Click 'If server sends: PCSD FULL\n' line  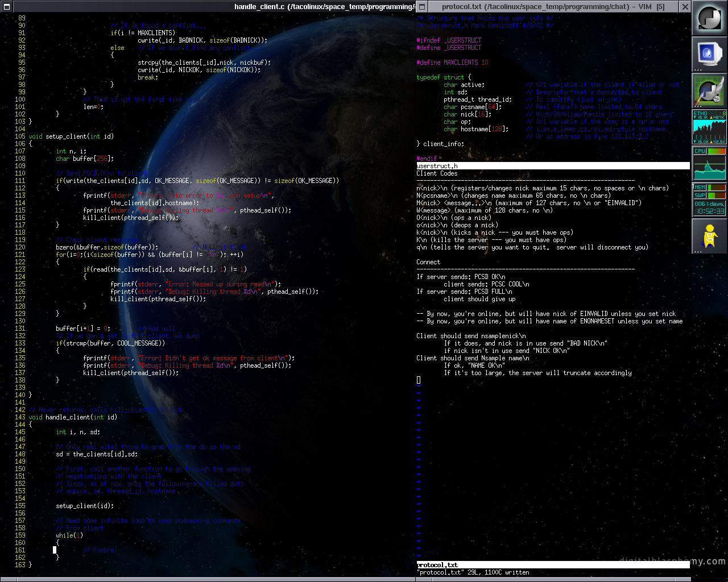pyautogui.click(x=464, y=292)
